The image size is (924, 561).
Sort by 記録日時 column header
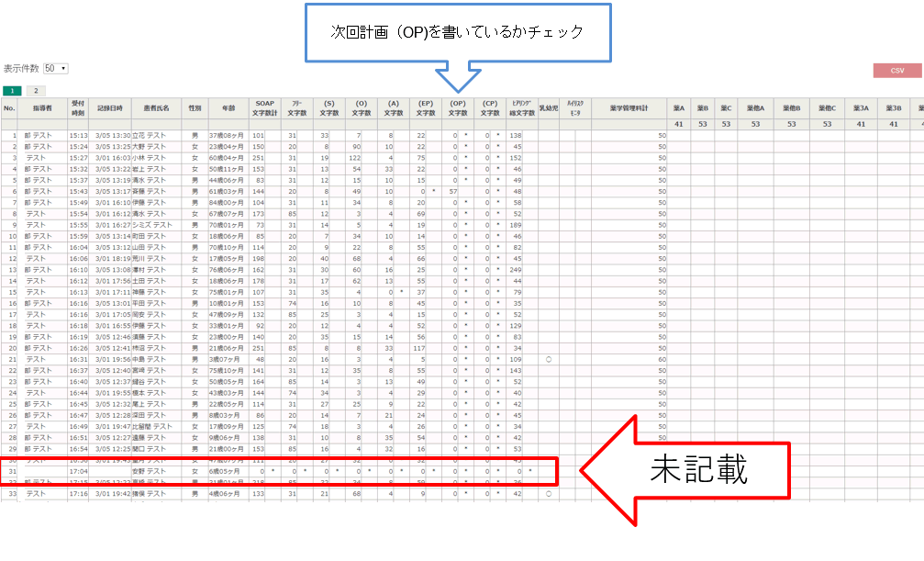coord(109,108)
